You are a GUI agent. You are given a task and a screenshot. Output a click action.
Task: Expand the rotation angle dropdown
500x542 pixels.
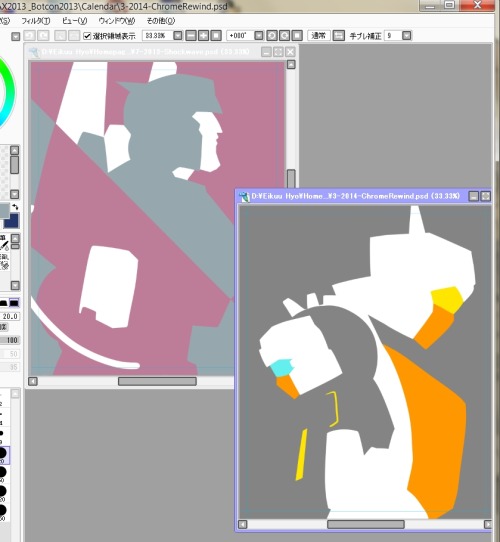259,36
